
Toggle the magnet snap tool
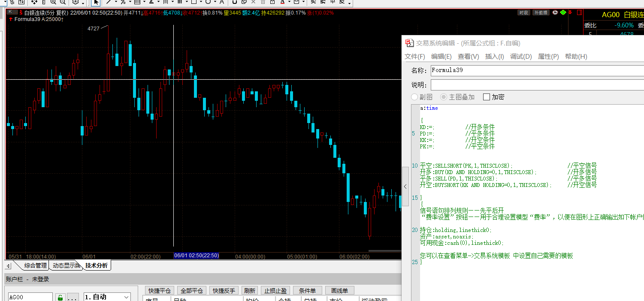[234, 2]
